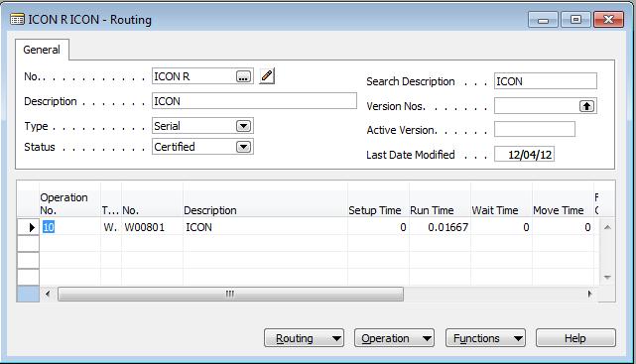Click the grid's vertical scroll up arrow
This screenshot has height=364, width=636.
(607, 227)
